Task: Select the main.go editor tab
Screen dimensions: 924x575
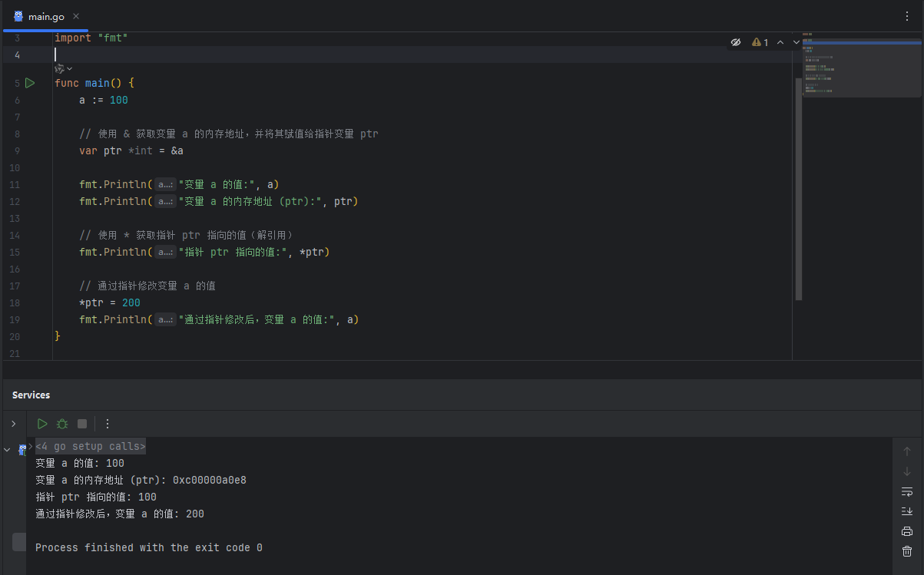Action: pos(46,16)
